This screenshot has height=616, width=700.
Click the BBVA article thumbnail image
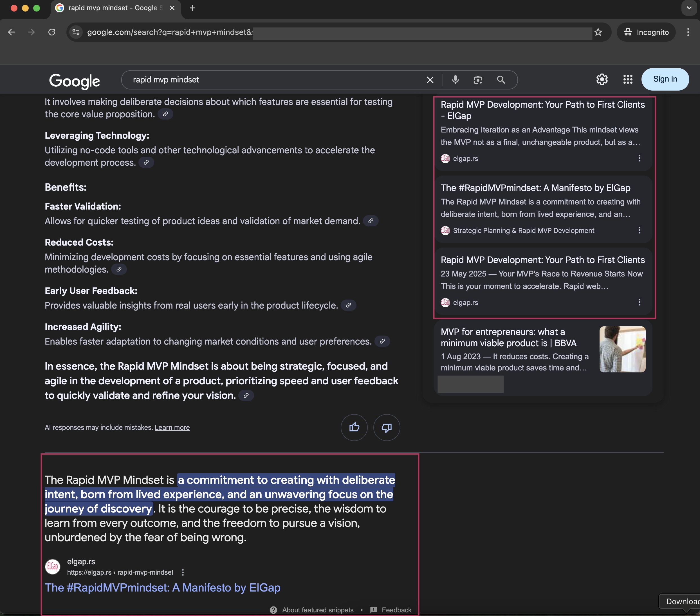point(622,349)
